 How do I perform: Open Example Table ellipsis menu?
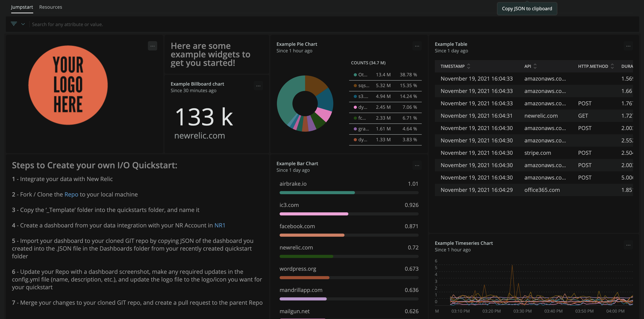[x=628, y=46]
